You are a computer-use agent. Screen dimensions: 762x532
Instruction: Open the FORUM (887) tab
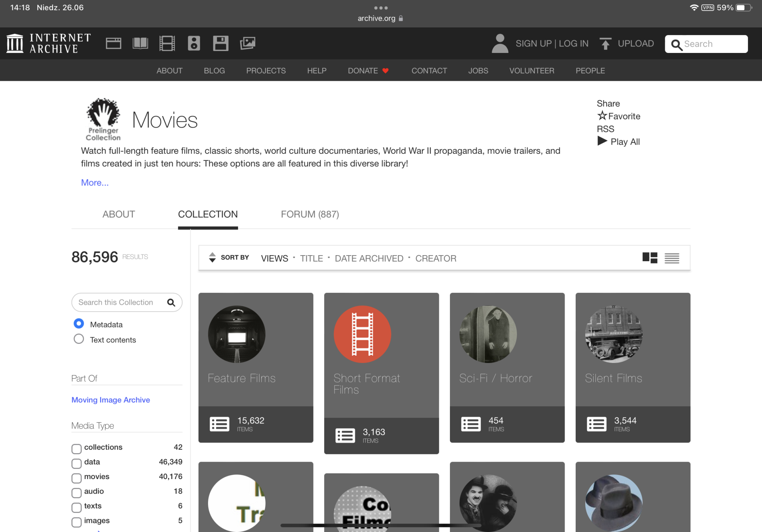pyautogui.click(x=310, y=214)
